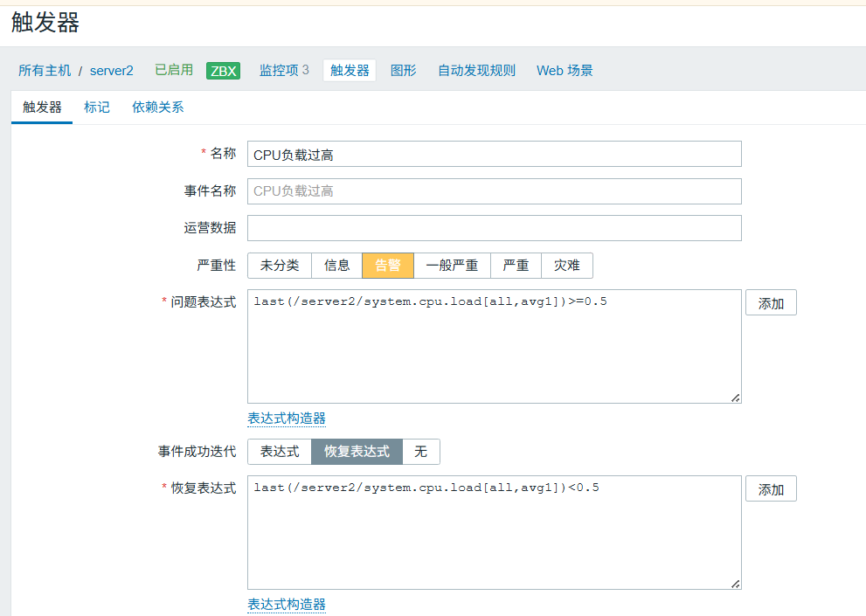Set severity to 信息
The height and width of the screenshot is (616, 866).
[337, 266]
